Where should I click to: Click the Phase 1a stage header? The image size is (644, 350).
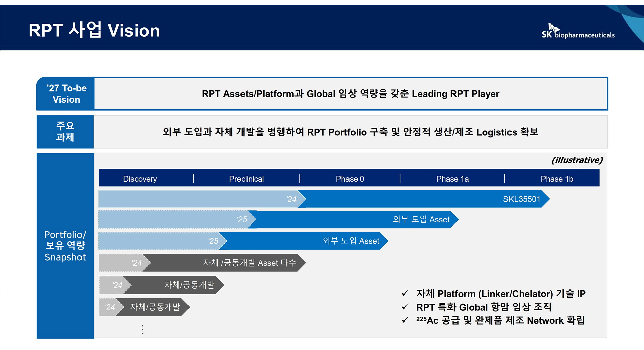(452, 179)
